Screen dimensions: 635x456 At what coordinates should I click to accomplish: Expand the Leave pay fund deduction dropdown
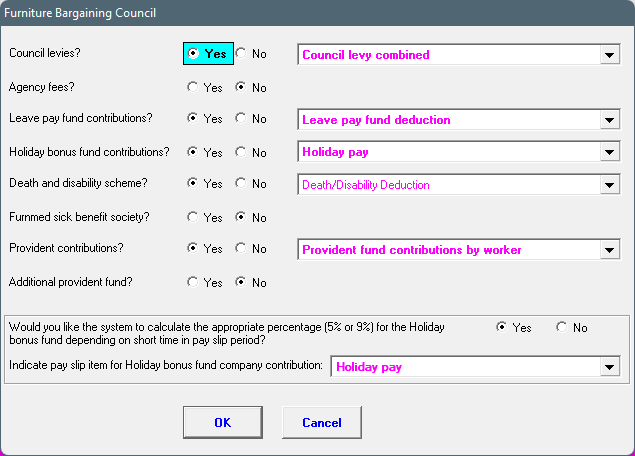[x=609, y=119]
